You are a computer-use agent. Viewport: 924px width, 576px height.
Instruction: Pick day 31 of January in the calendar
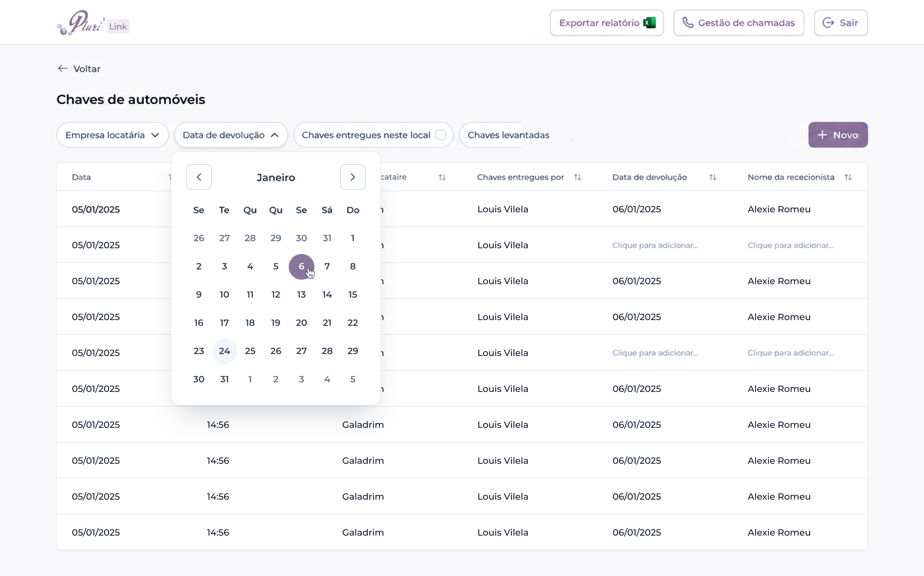(x=224, y=380)
